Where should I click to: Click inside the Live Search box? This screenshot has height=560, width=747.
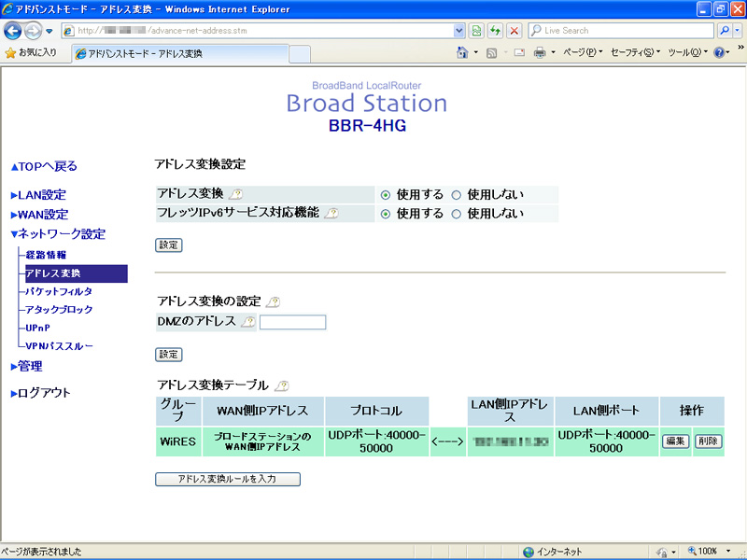coord(621,31)
